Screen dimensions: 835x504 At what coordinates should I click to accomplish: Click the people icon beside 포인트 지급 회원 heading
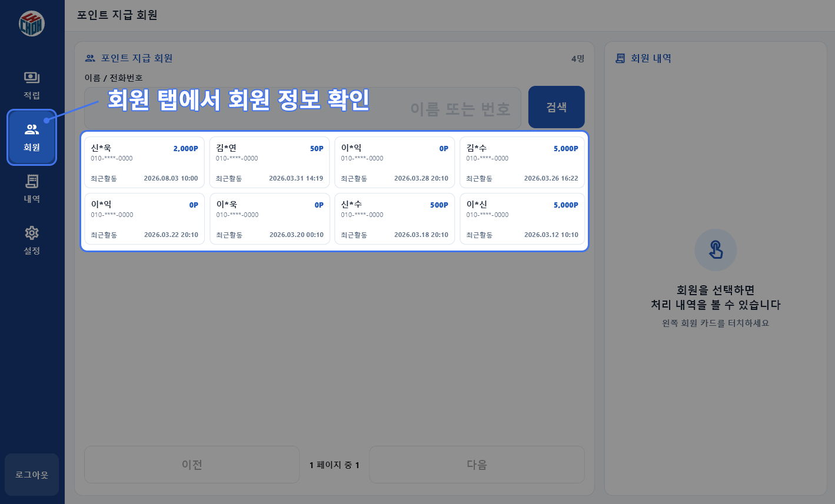coord(90,58)
